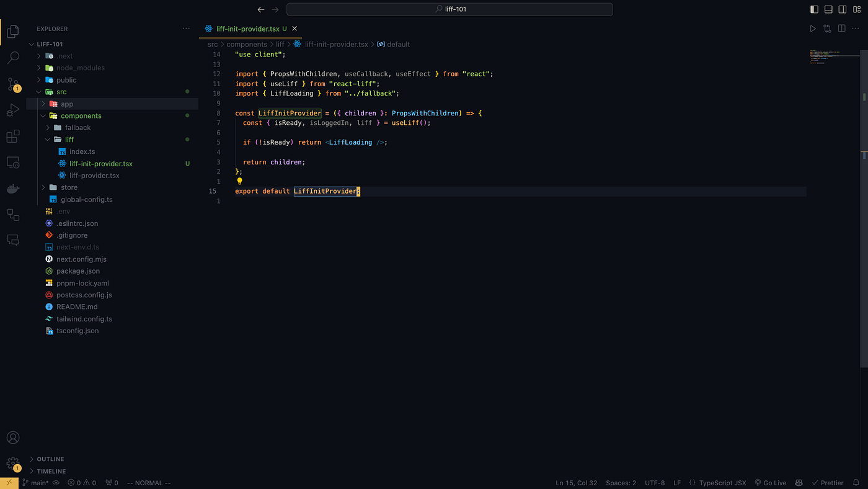Change end of line sequence LF
Screen dimensions: 868x489
pyautogui.click(x=677, y=483)
